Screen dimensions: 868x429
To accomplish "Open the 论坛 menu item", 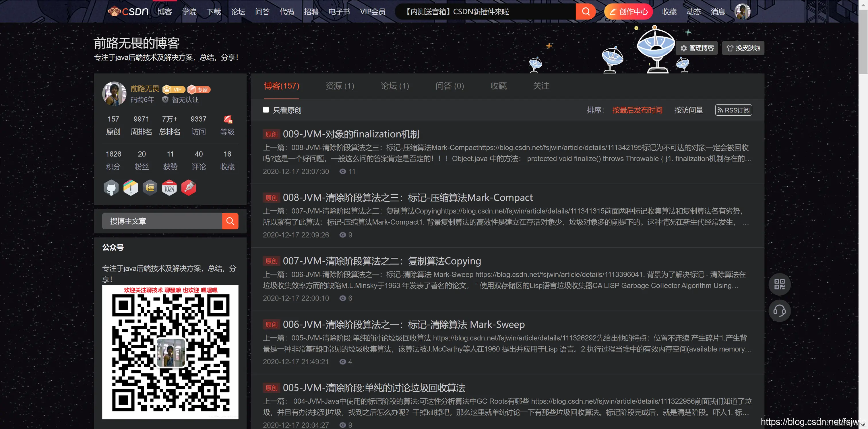I will pos(238,11).
